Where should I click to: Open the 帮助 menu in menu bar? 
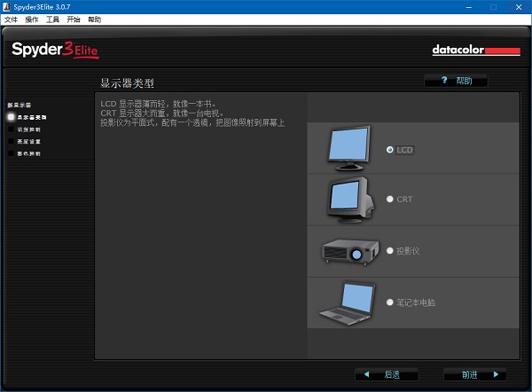(x=94, y=20)
